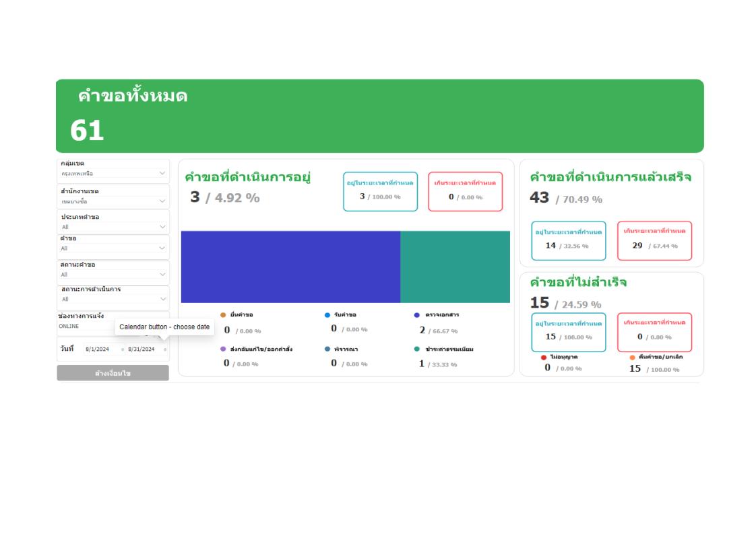Click the start date field 8/1/2024
Image resolution: width=756 pixels, height=534 pixels.
click(x=98, y=349)
